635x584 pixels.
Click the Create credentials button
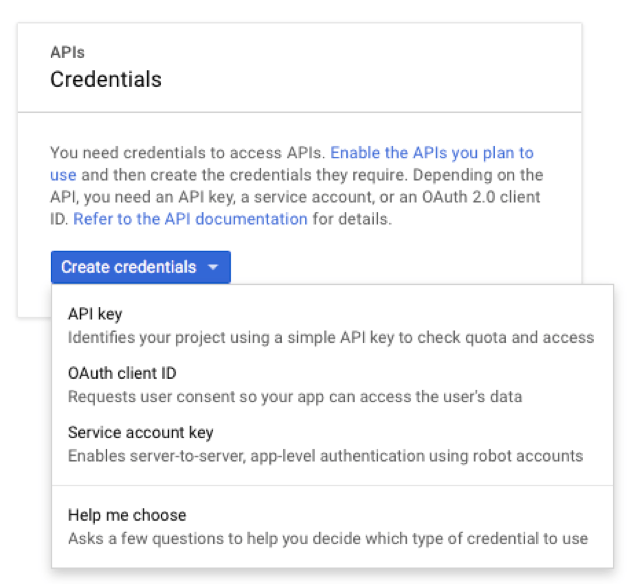coord(128,267)
